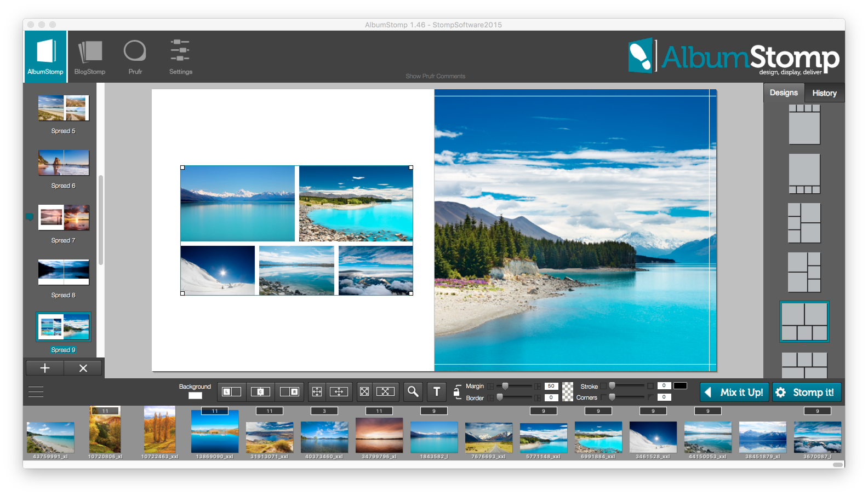Pick tray image 3461528_xxl
This screenshot has width=868, height=496.
[653, 437]
